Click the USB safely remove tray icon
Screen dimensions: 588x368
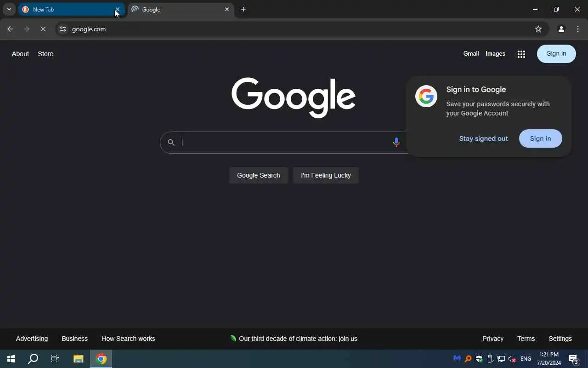490,359
